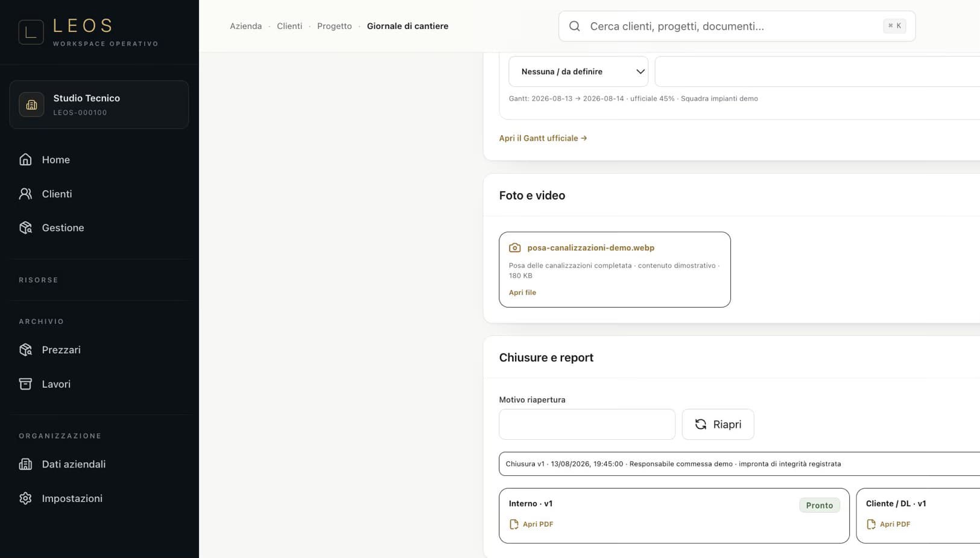Screen dimensions: 980x558
Task: Click the empty field beside the dropdown
Action: coord(817,71)
